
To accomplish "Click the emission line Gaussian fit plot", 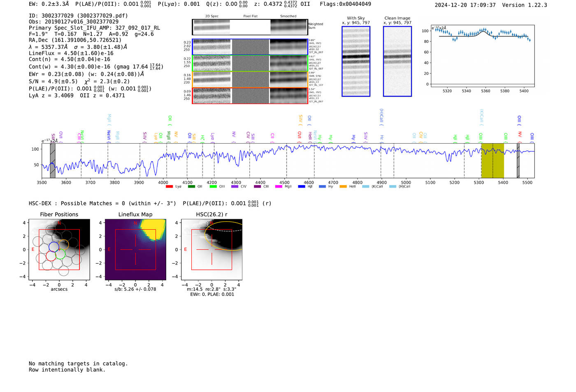I will click(x=483, y=56).
